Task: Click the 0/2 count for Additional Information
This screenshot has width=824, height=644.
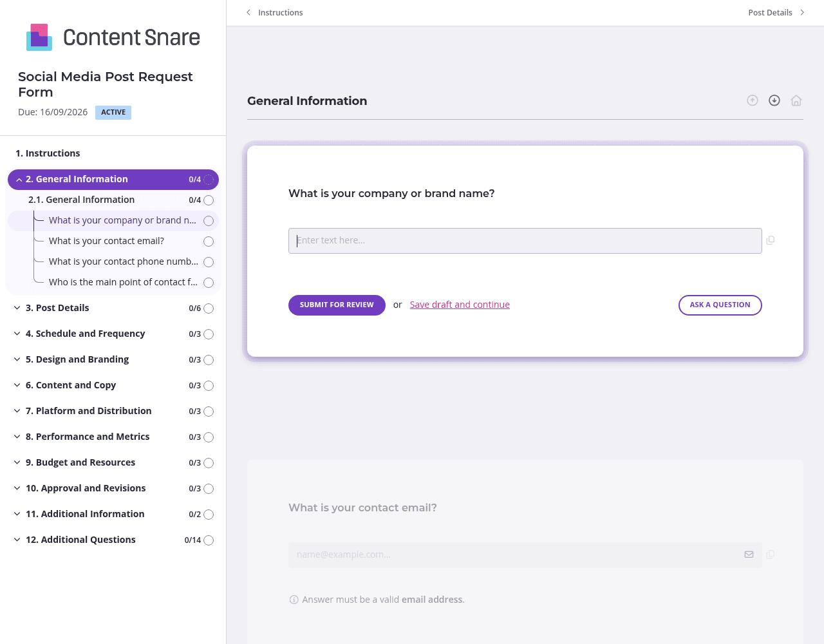Action: point(194,515)
